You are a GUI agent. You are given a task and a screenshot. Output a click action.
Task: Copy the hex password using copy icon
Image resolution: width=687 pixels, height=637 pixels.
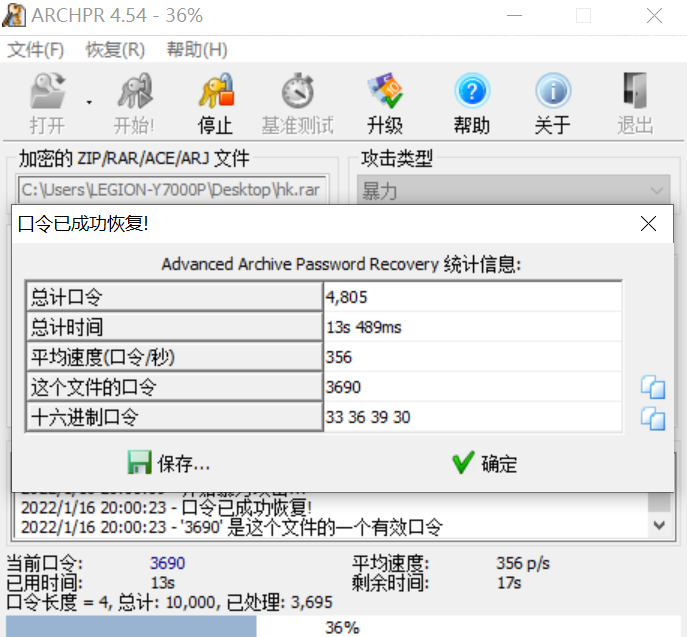tap(653, 418)
